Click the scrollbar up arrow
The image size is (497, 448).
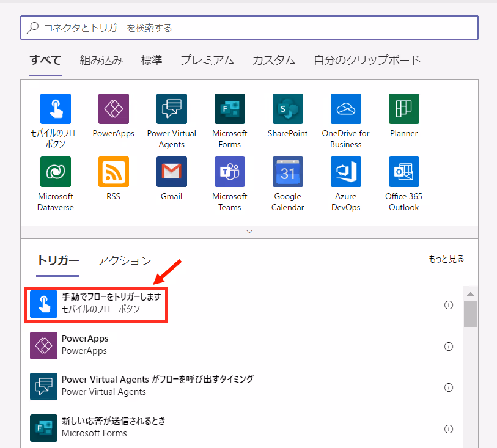(470, 294)
